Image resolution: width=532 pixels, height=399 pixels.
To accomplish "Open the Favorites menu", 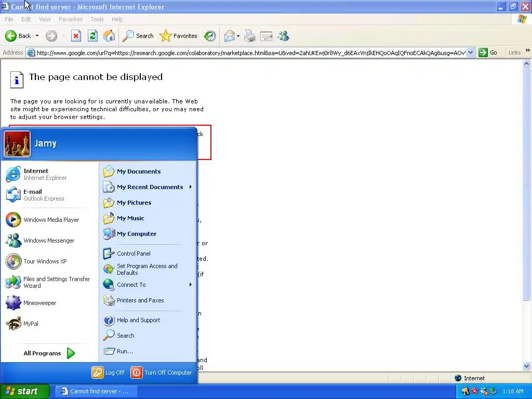I will pos(70,19).
